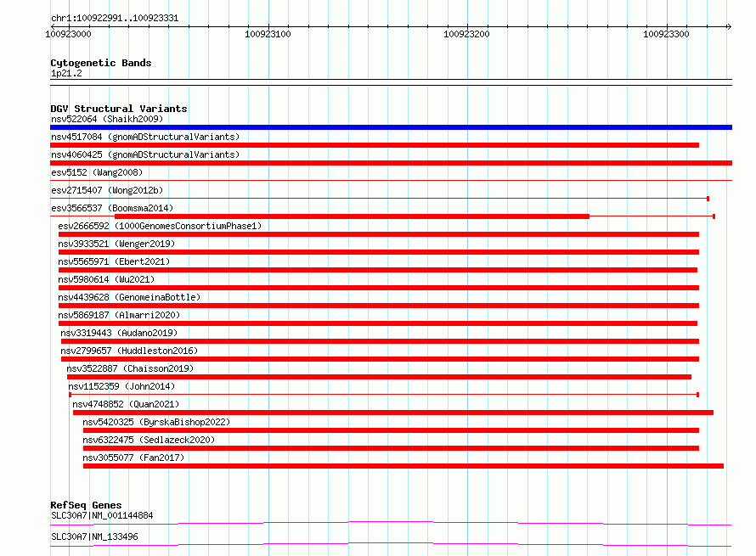Click ruler tick label 100923000
Viewport: 756px width, 556px height.
pyautogui.click(x=68, y=34)
